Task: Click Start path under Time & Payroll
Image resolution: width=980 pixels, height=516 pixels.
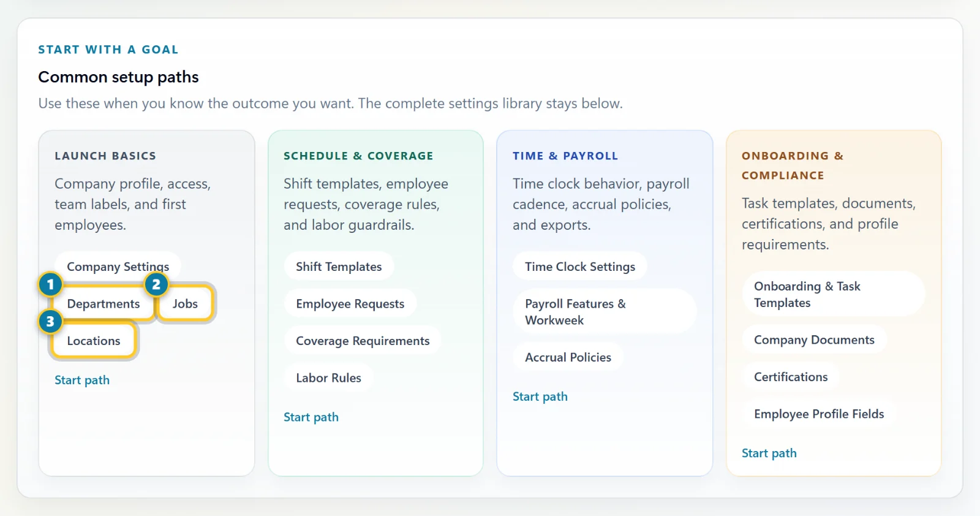Action: [x=540, y=396]
